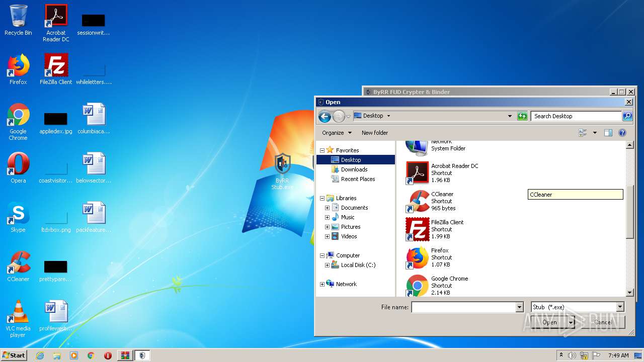Select the VLC media player desktop icon
The width and height of the screenshot is (644, 362).
pyautogui.click(x=18, y=319)
